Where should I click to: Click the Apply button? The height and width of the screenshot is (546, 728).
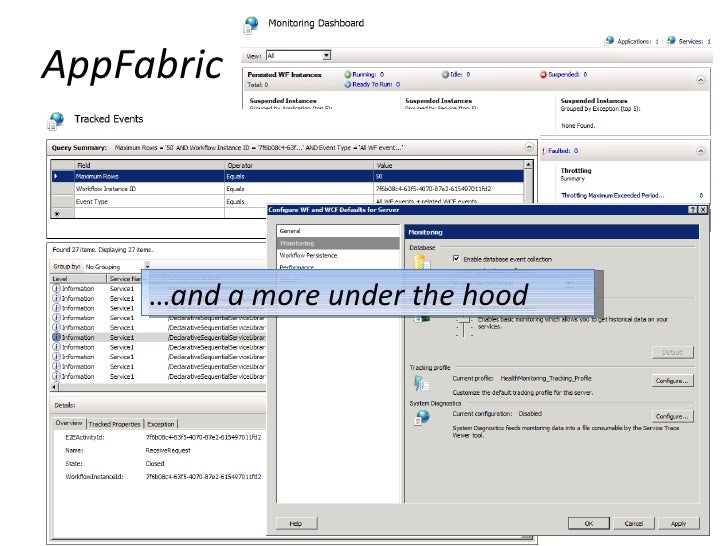tap(678, 523)
